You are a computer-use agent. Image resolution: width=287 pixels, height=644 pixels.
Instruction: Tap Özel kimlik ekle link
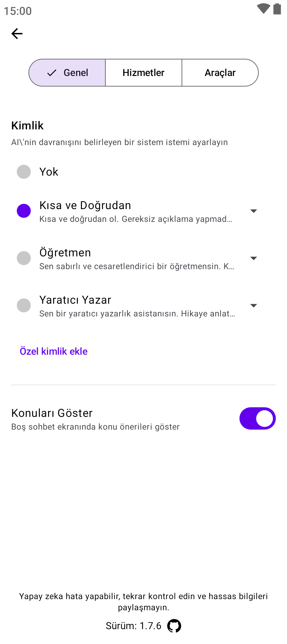tap(54, 351)
